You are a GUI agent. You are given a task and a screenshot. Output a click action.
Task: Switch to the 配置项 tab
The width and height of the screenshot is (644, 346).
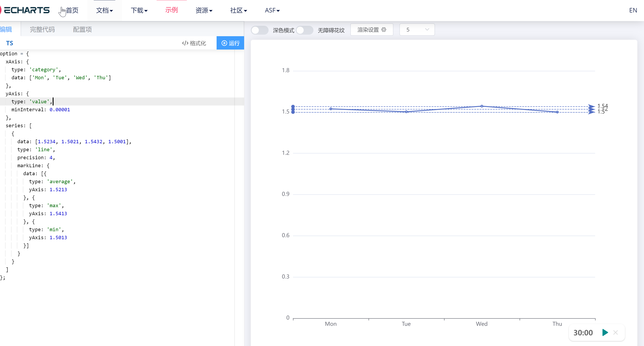82,29
